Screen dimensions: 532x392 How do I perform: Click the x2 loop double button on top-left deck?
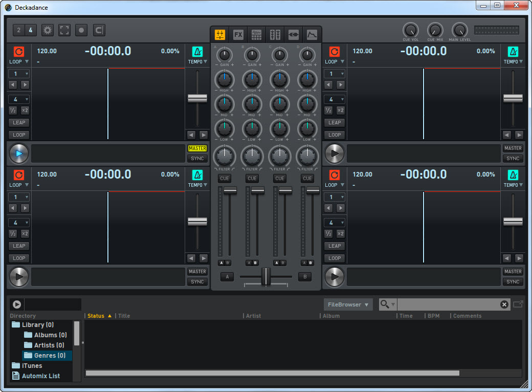(x=25, y=110)
